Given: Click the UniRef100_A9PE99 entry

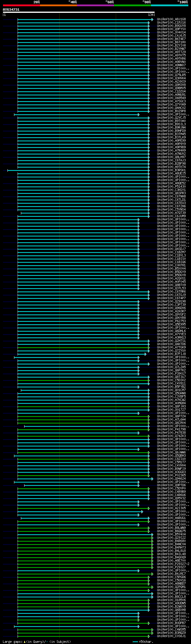Looking at the screenshot, I should [171, 141].
